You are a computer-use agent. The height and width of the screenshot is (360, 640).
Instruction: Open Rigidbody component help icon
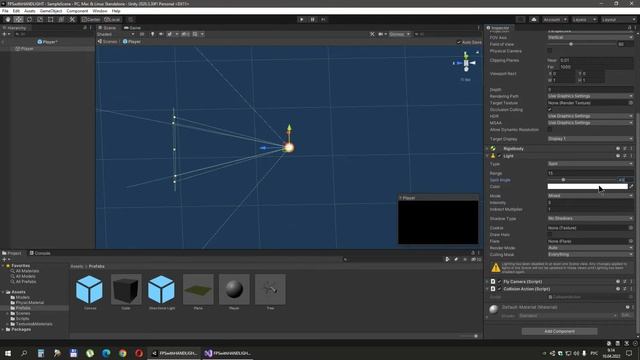(x=618, y=149)
